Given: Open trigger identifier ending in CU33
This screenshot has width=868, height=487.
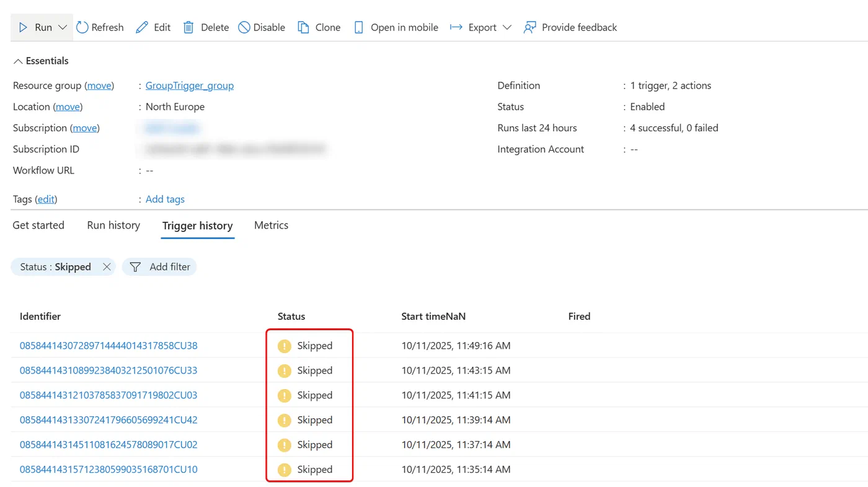Looking at the screenshot, I should point(108,371).
